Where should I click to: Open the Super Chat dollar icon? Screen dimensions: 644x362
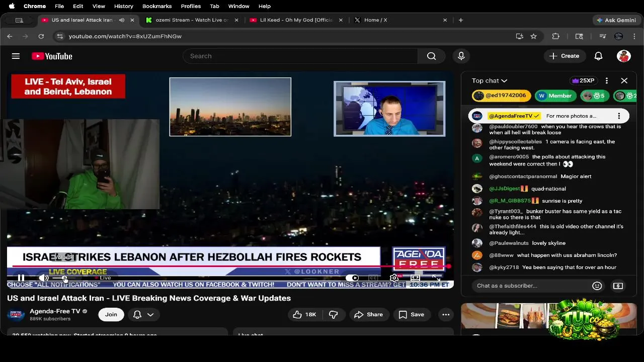click(618, 286)
